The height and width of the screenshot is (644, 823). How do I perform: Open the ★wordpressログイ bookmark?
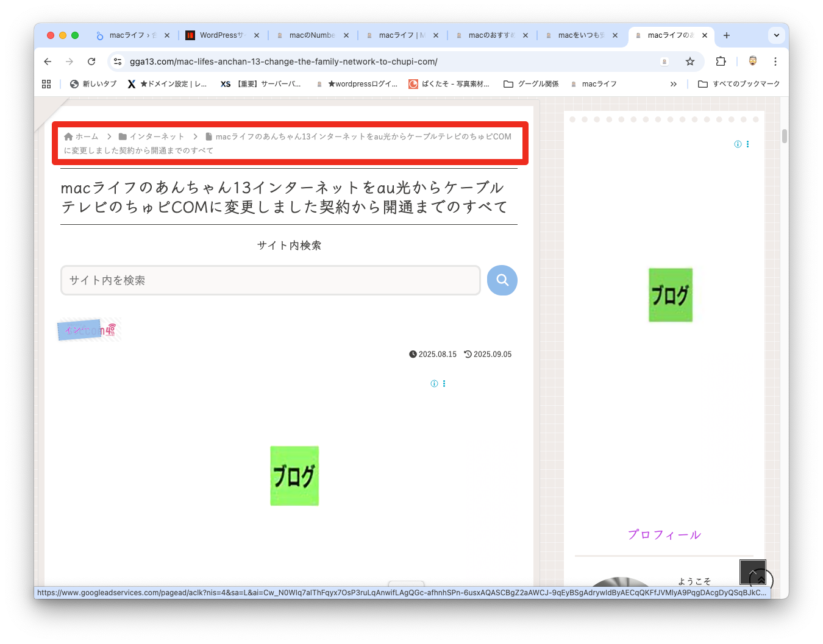pos(357,84)
